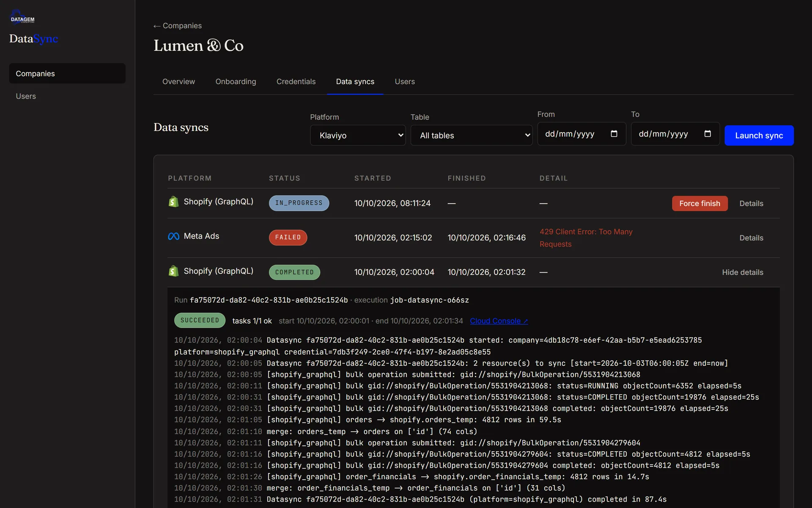
Task: Switch to the Onboarding tab
Action: point(236,82)
